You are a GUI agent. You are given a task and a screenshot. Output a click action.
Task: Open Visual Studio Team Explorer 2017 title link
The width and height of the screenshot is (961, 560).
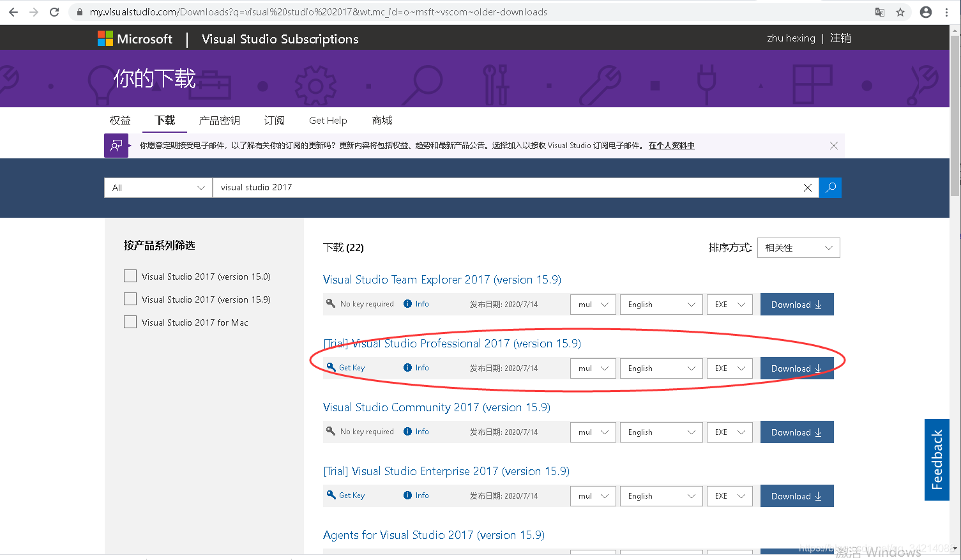(x=442, y=280)
